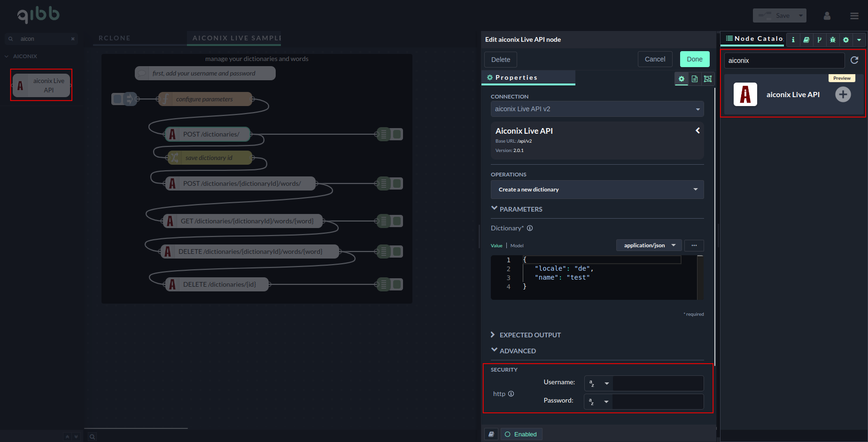Open the debug bug icon panel
The width and height of the screenshot is (868, 442).
click(x=833, y=40)
